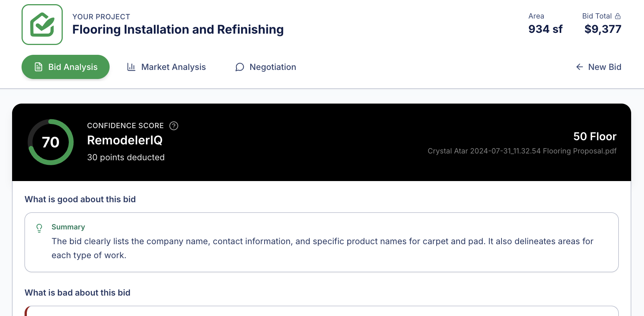Click the Flooring Proposal.pdf file name
The height and width of the screenshot is (316, 644).
coord(522,151)
